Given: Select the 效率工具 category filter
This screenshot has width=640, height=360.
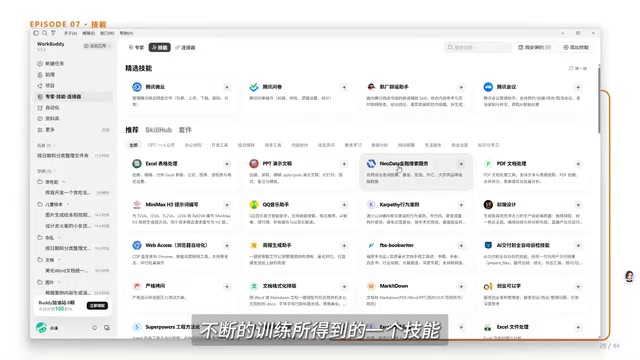Looking at the screenshot, I should tap(273, 145).
